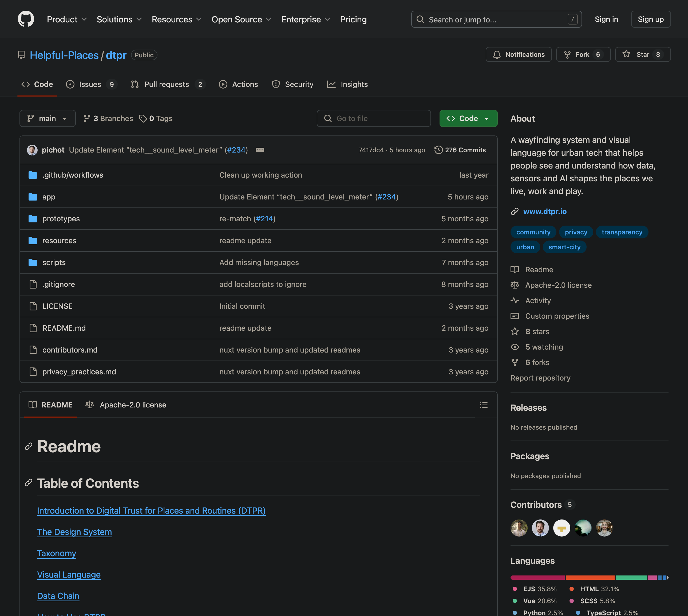Expand the Enterprise menu

point(306,19)
